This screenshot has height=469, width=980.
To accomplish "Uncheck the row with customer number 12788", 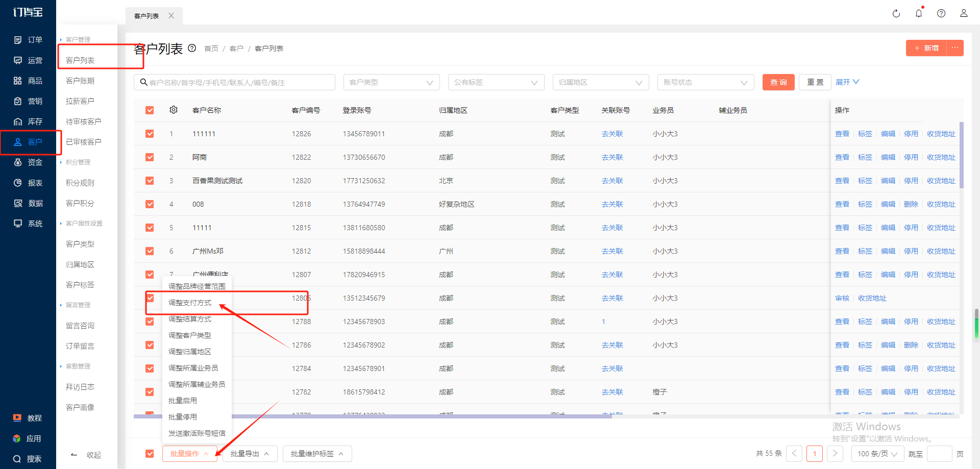I will coord(150,322).
